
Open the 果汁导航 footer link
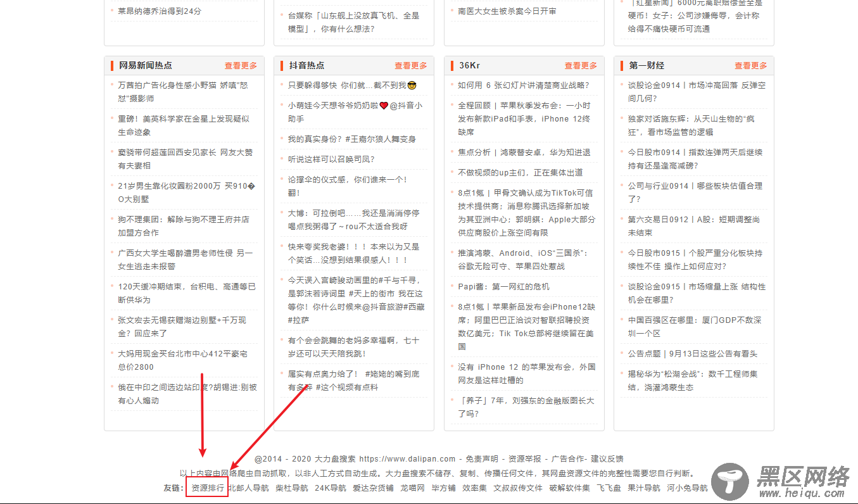tap(644, 488)
